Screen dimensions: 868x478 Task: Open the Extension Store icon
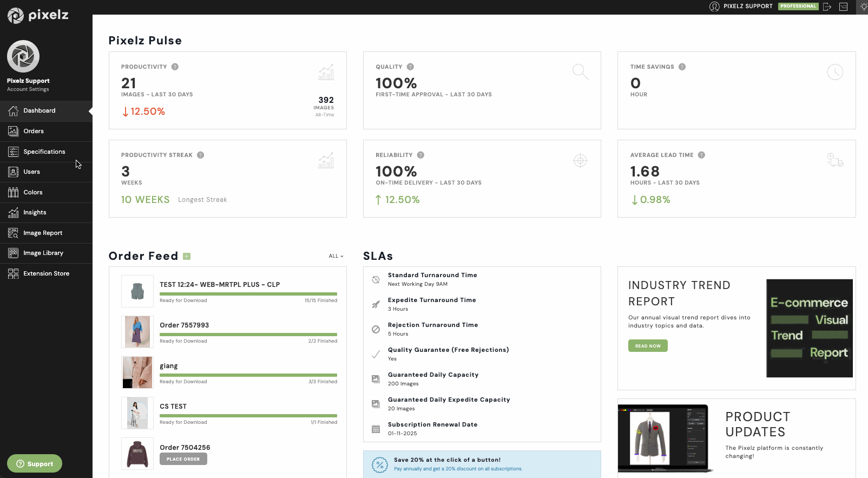[14, 273]
